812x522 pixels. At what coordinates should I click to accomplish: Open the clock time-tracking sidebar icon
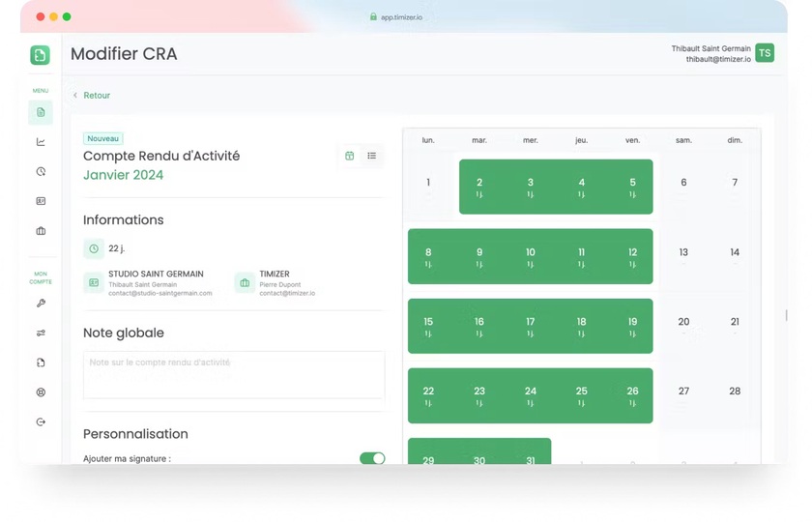[41, 171]
